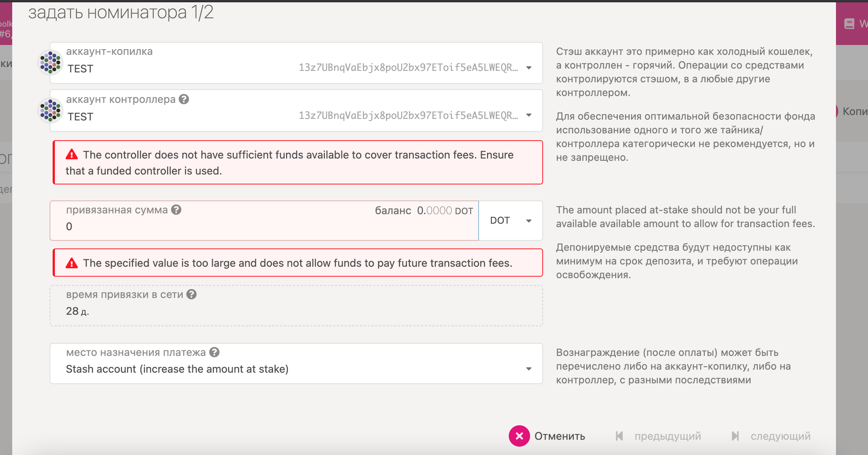Image resolution: width=868 pixels, height=455 pixels.
Task: Expand the аккаунт-копилка account dropdown
Action: pyautogui.click(x=529, y=68)
